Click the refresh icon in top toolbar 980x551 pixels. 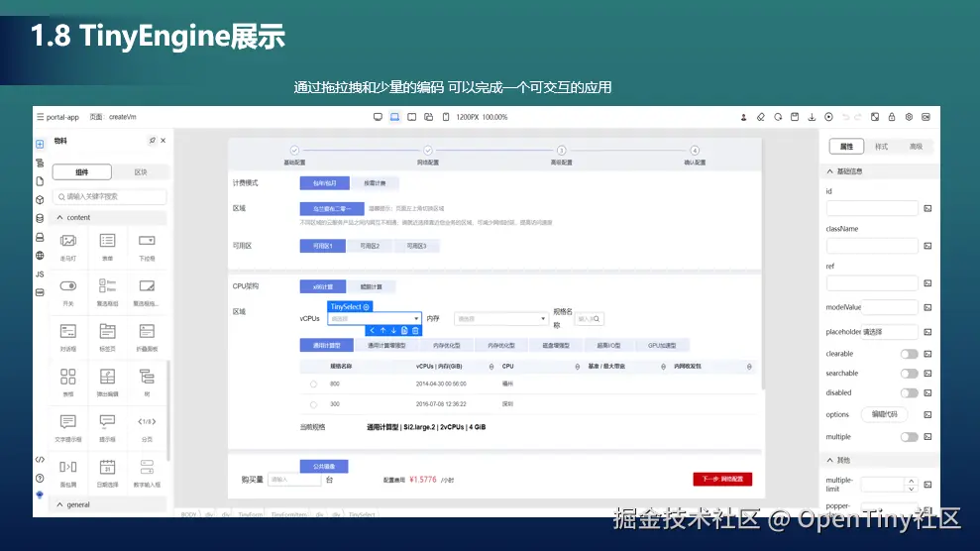point(778,117)
